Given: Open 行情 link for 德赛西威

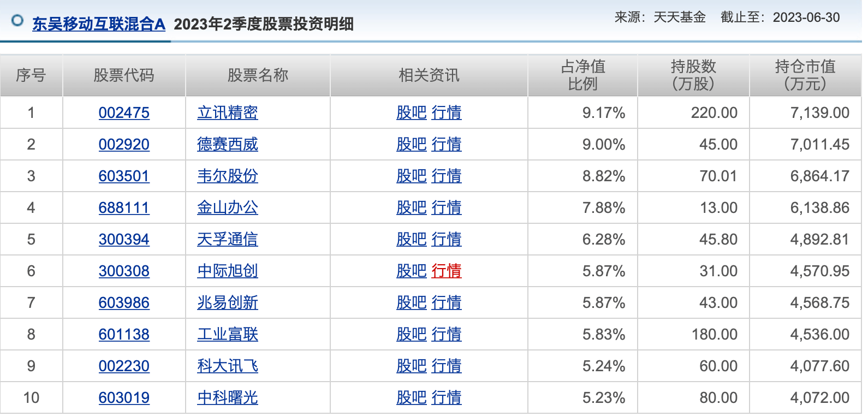Looking at the screenshot, I should (447, 145).
